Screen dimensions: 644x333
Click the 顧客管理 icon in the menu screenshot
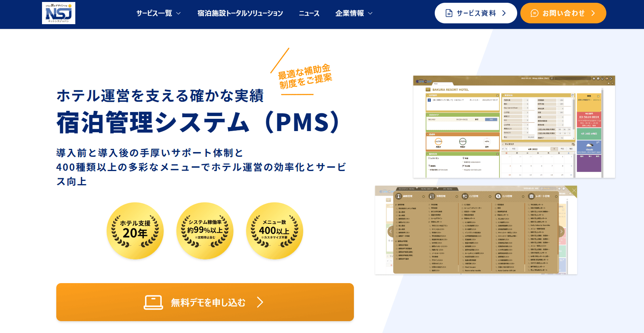tap(399, 196)
